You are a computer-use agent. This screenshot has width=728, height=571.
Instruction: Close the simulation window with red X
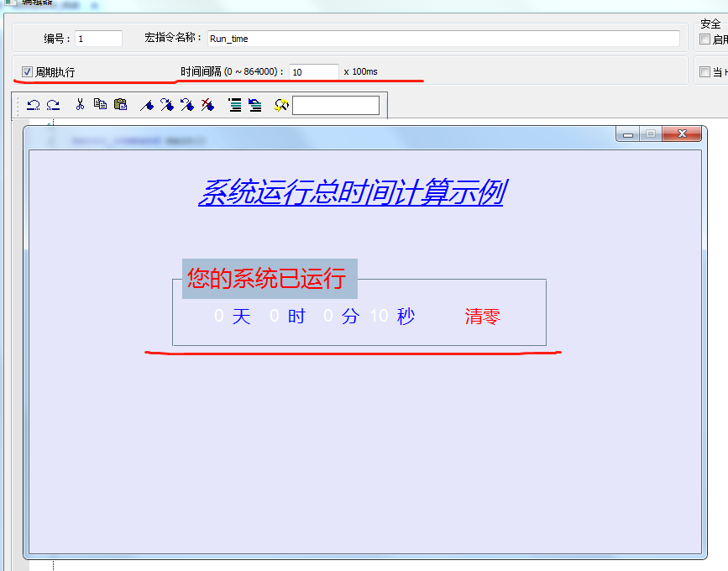click(682, 134)
